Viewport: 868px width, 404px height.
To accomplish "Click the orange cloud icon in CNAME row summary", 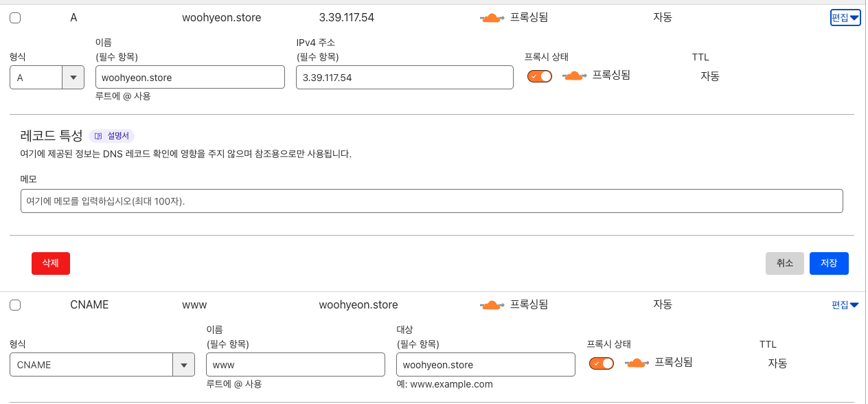I will tap(492, 304).
